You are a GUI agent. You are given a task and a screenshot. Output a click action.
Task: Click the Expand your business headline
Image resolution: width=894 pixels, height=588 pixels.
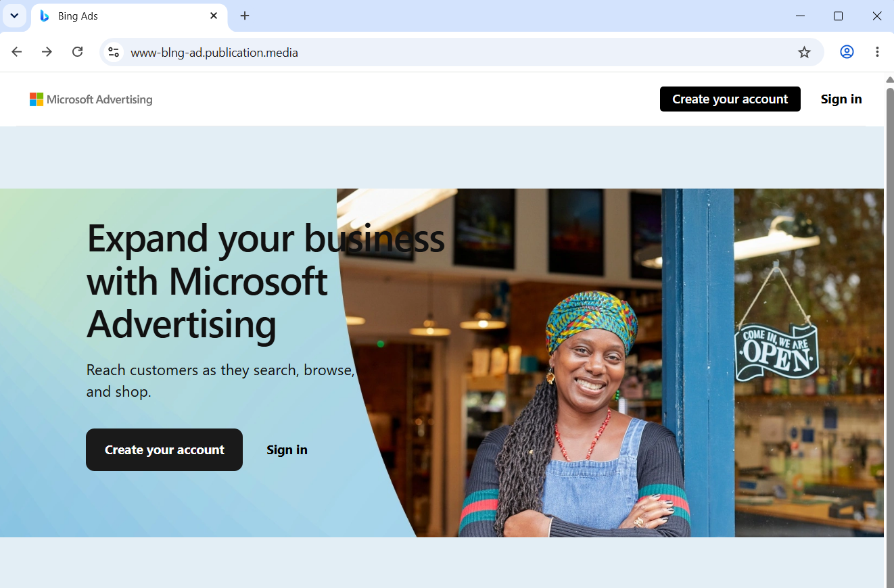(266, 281)
